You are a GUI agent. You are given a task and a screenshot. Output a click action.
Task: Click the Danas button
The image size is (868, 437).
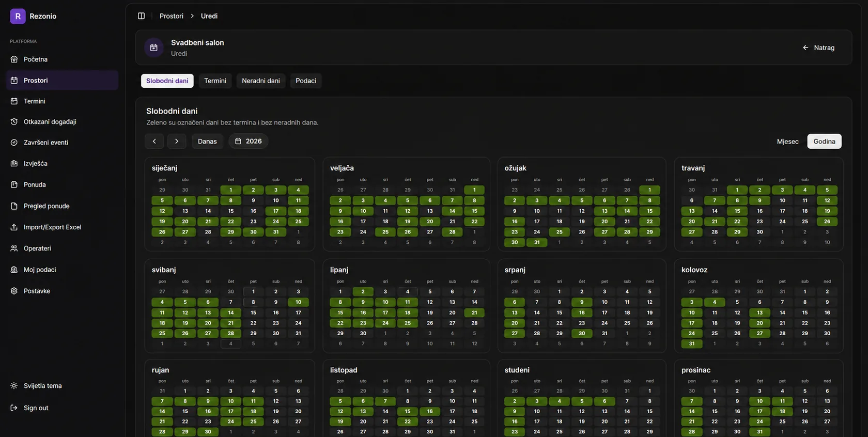[x=207, y=141]
